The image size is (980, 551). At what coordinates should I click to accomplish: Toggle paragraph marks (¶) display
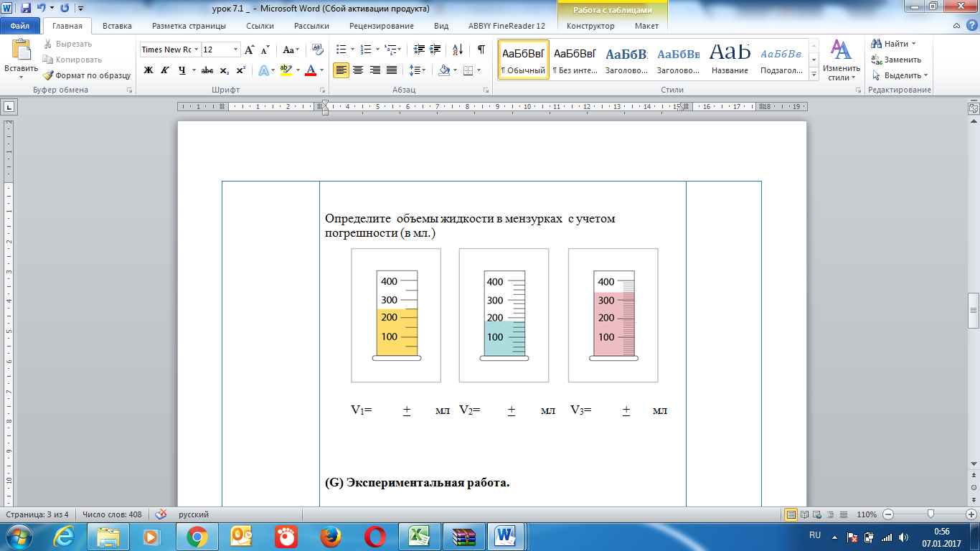point(481,50)
